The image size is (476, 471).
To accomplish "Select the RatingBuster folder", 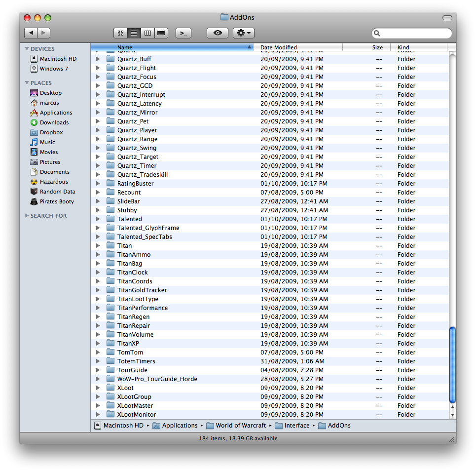I will [270, 184].
